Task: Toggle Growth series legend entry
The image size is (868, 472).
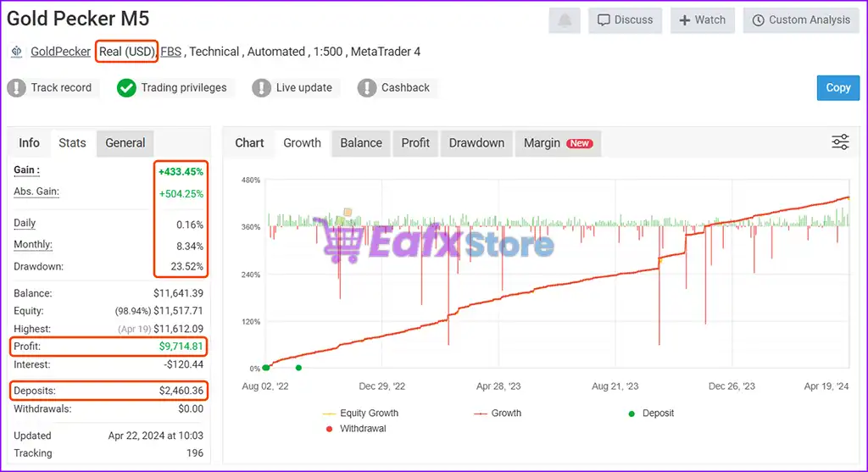Action: pyautogui.click(x=497, y=413)
